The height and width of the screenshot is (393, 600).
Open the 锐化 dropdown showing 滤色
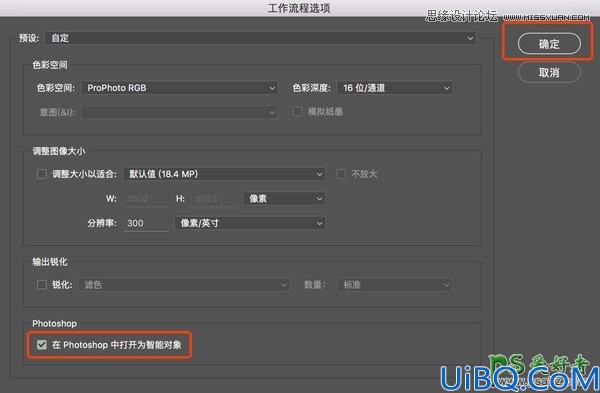point(184,285)
